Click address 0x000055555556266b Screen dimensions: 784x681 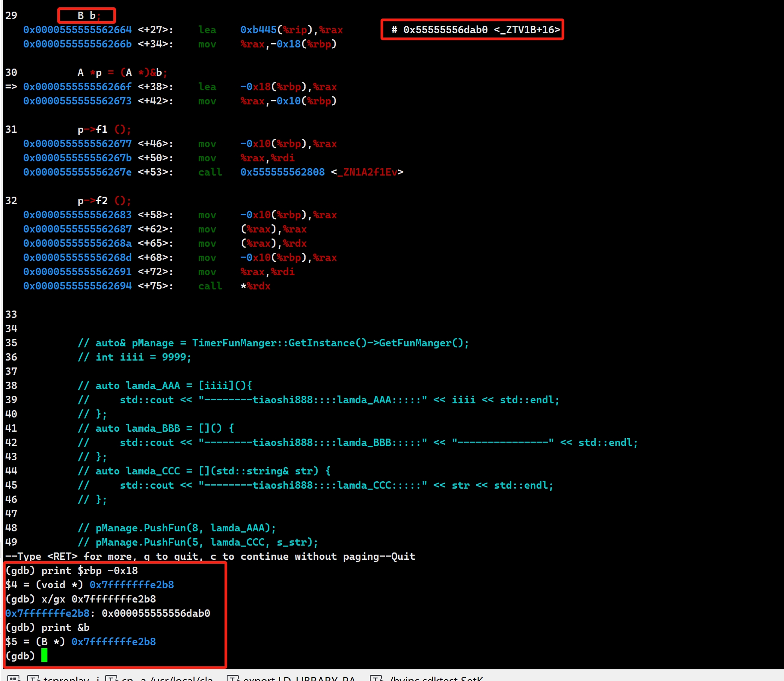[78, 44]
